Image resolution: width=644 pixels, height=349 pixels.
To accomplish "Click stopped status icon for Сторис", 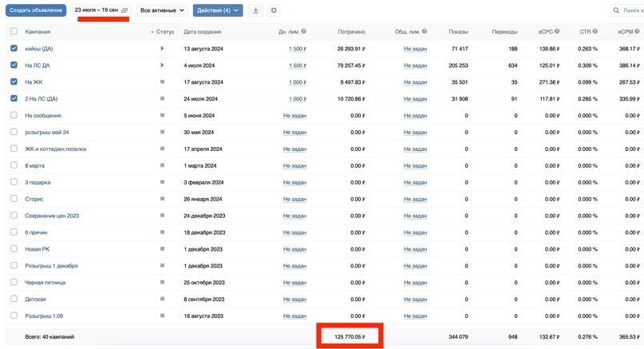I will pyautogui.click(x=162, y=199).
